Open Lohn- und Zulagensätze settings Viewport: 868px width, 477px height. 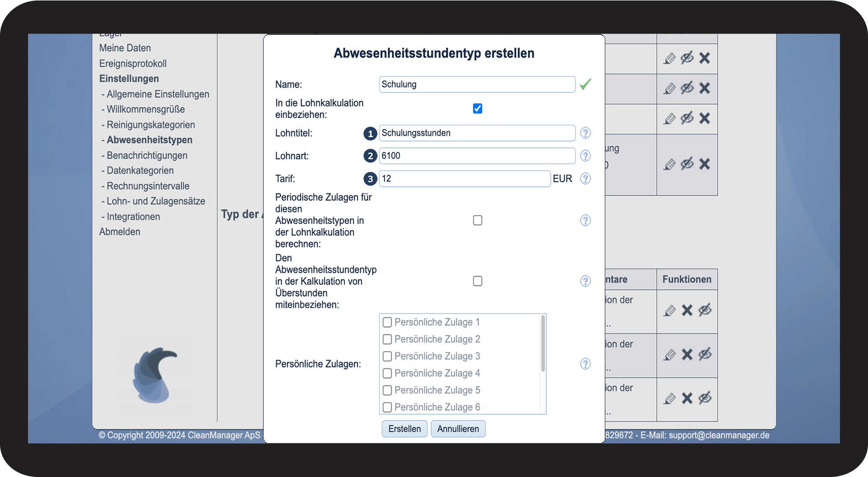(x=156, y=201)
